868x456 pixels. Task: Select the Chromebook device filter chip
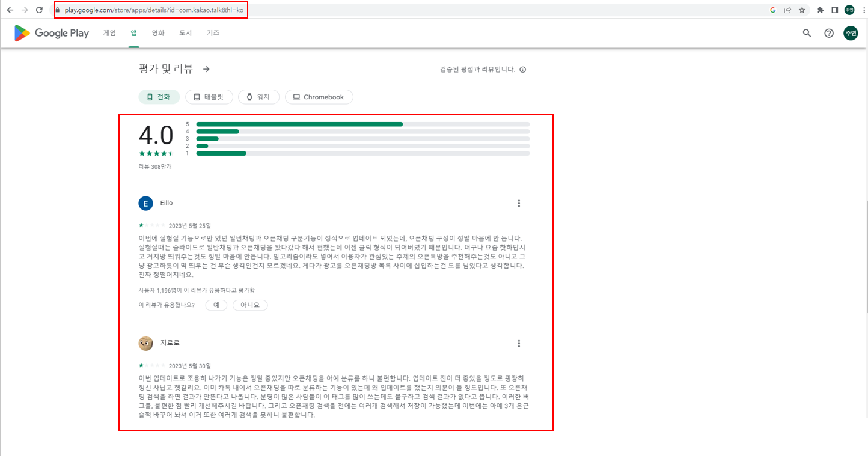[319, 97]
